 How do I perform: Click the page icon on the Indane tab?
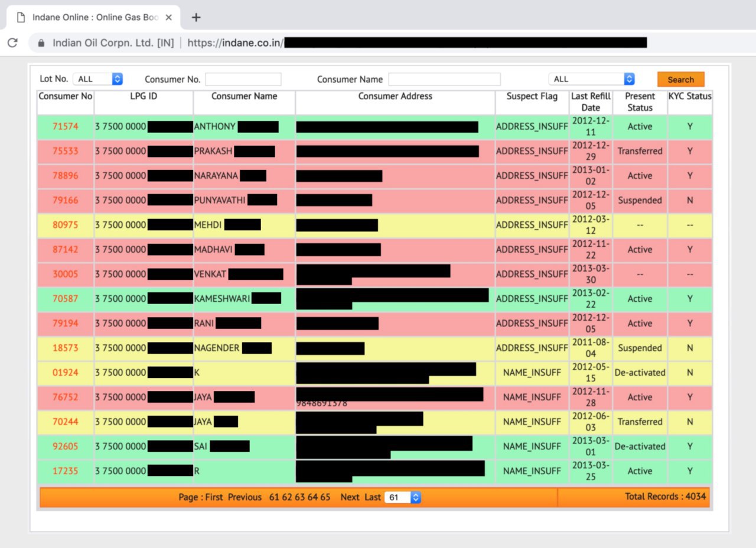pos(21,17)
